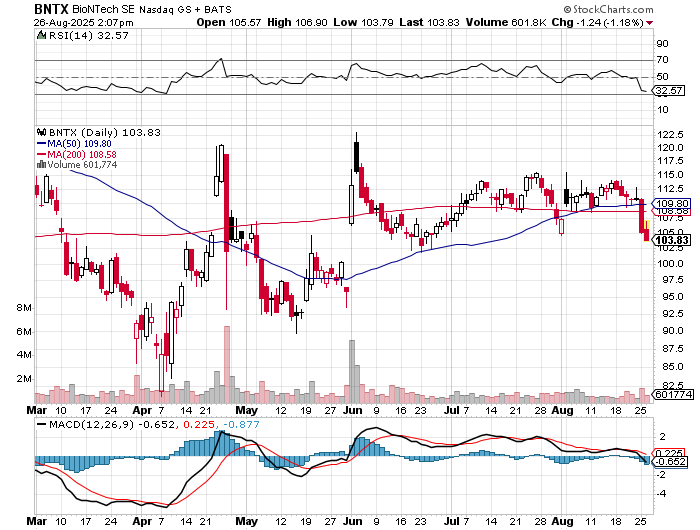Open the StockCharts.com copyright link
This screenshot has height=530, width=700.
(608, 9)
